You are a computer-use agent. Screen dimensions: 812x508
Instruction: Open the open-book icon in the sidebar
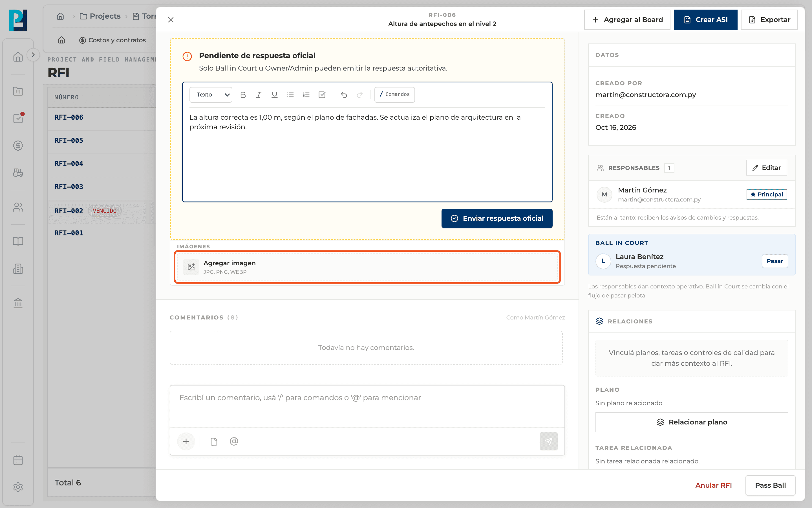[18, 241]
